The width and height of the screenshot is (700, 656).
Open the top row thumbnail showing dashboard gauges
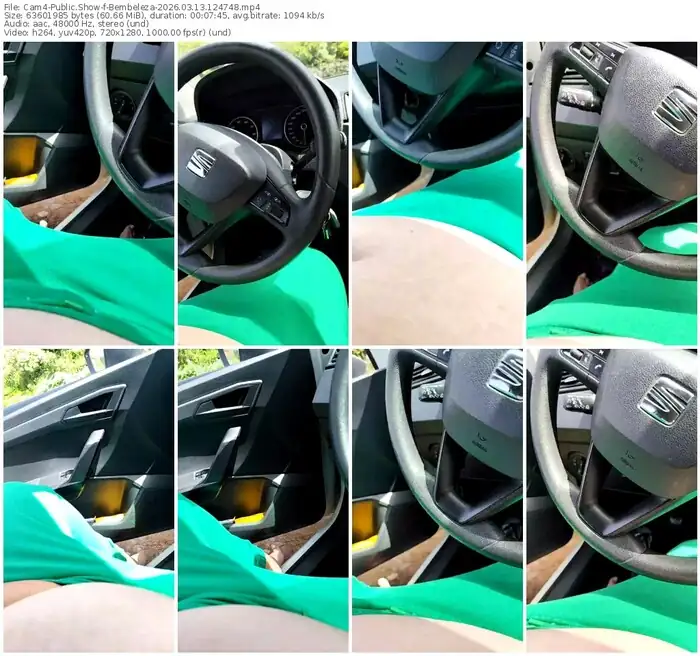(263, 193)
